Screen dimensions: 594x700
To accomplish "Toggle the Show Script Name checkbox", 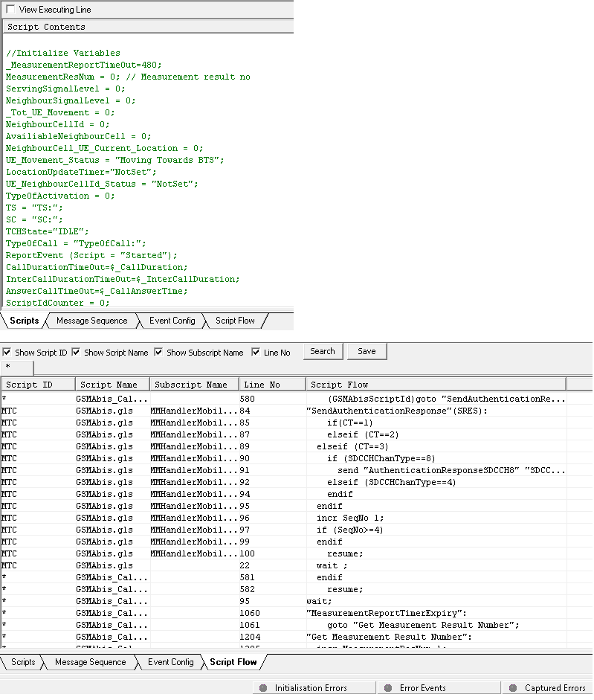I will click(77, 353).
